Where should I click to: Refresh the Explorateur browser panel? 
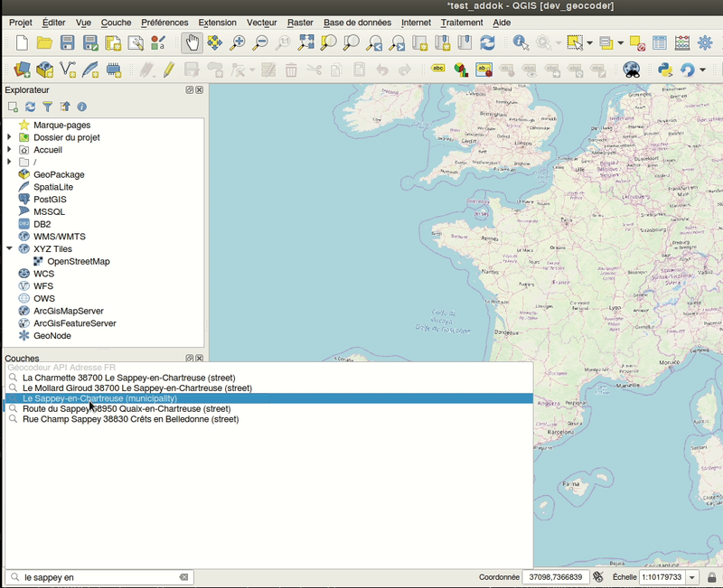click(30, 107)
